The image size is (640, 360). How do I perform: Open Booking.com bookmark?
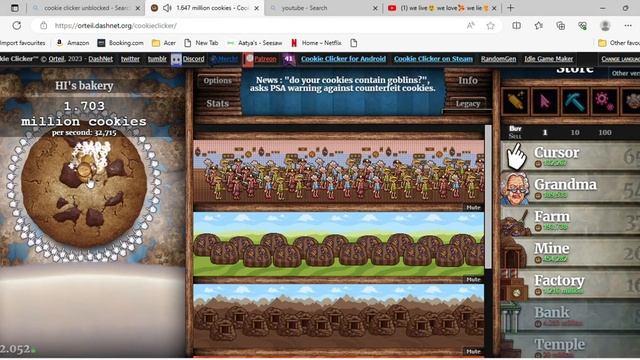[120, 43]
